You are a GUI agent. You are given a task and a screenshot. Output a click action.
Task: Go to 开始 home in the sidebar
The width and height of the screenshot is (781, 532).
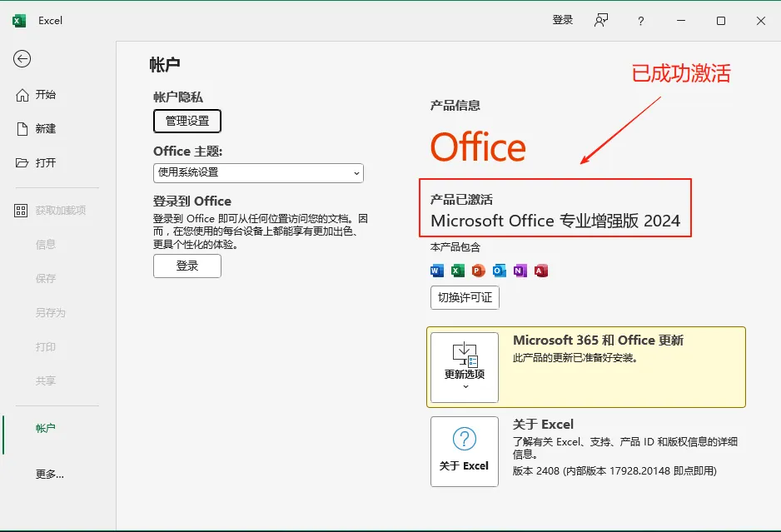pos(36,95)
